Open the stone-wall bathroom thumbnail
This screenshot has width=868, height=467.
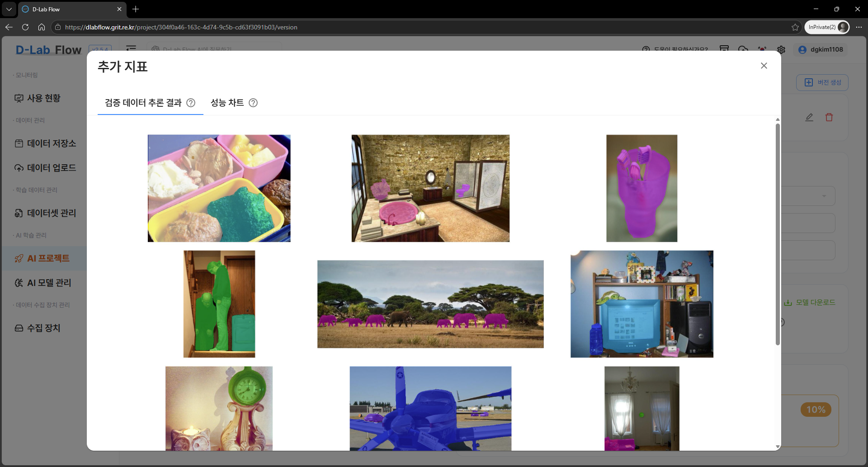coord(430,188)
